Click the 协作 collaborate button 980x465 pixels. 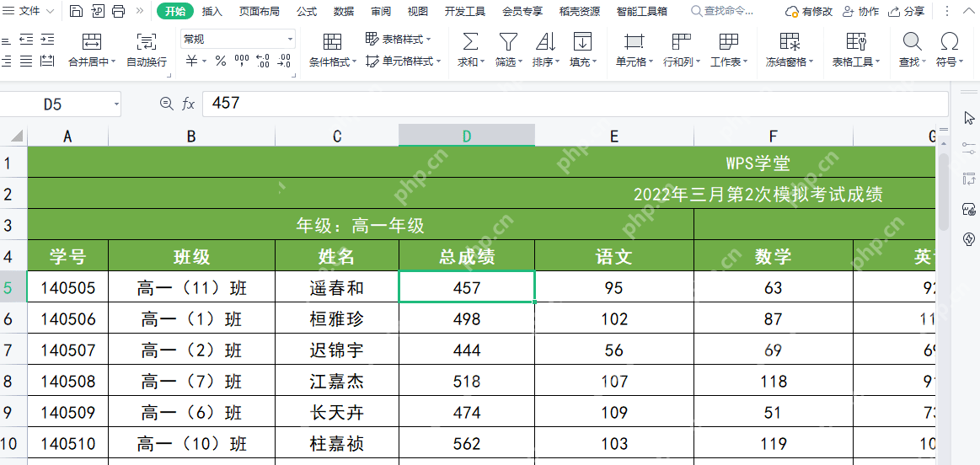click(860, 11)
